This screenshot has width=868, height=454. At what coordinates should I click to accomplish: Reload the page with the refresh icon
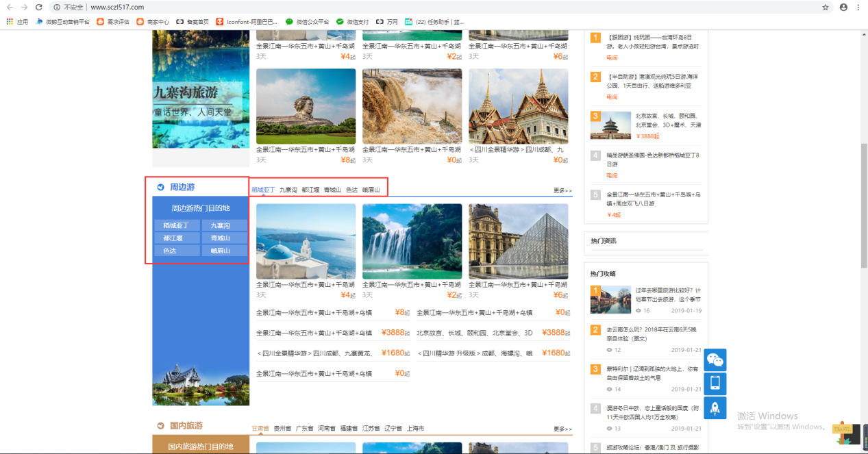[x=39, y=7]
